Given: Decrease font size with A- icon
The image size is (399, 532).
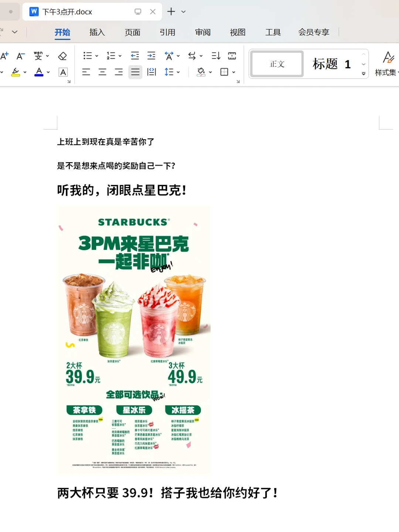Looking at the screenshot, I should point(21,56).
